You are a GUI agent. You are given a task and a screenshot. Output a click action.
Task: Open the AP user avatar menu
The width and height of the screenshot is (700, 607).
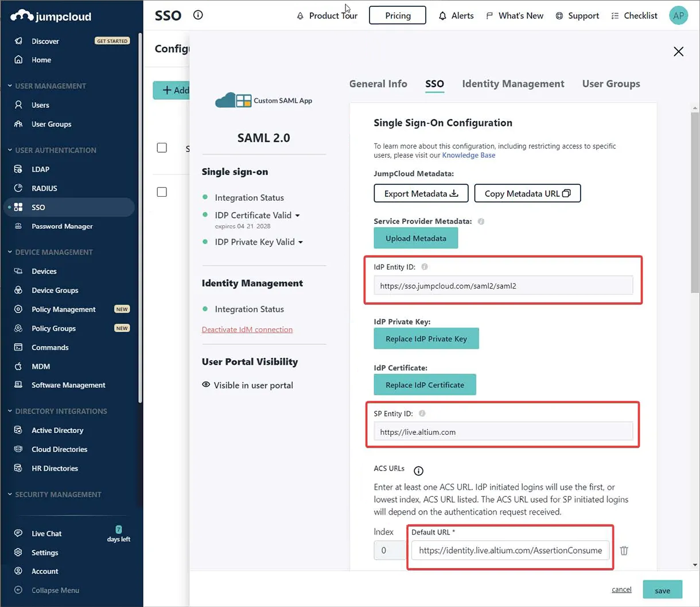[x=679, y=15]
